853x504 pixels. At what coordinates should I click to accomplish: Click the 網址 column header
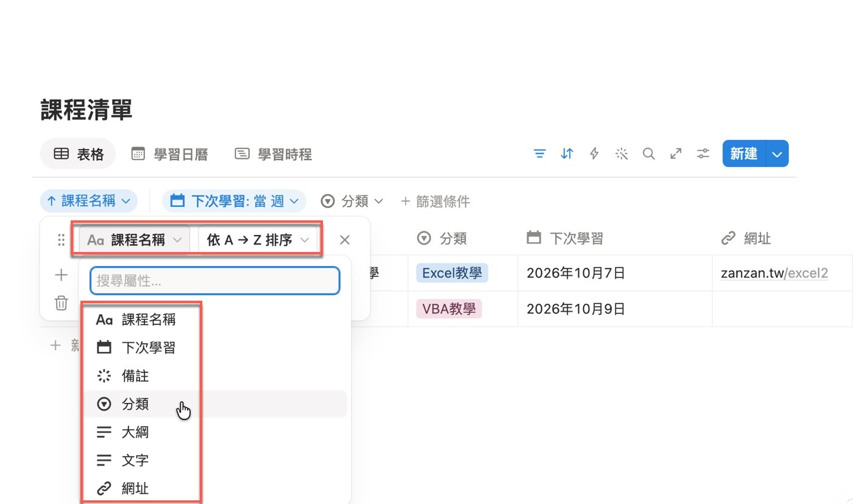pyautogui.click(x=746, y=238)
